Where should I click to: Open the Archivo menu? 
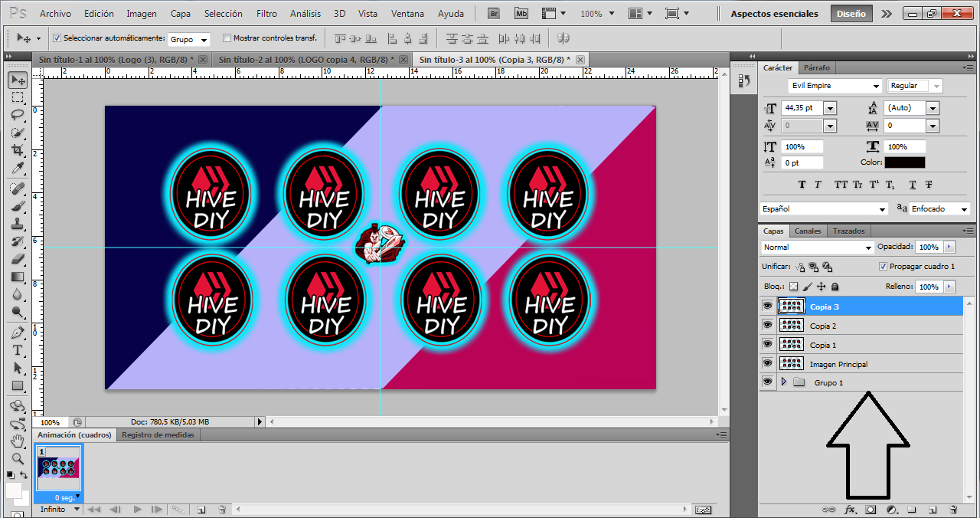pos(55,14)
